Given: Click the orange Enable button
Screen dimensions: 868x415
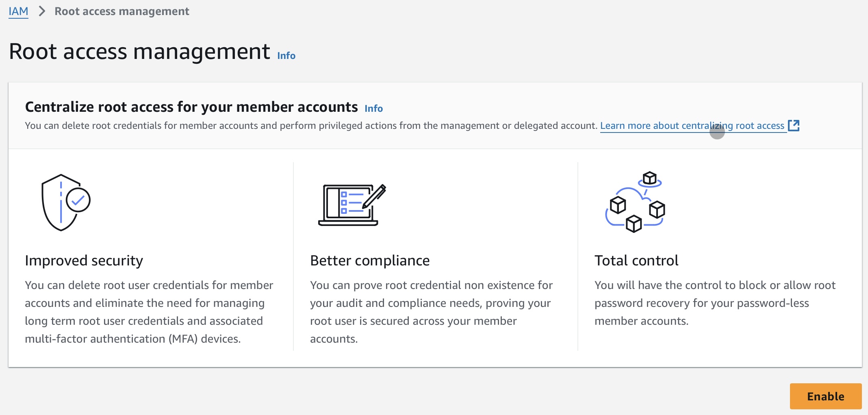Looking at the screenshot, I should [x=825, y=396].
